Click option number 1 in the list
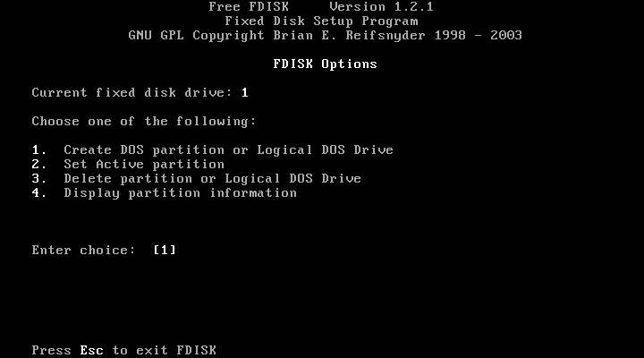Image resolution: width=644 pixels, height=358 pixels. tap(39, 150)
